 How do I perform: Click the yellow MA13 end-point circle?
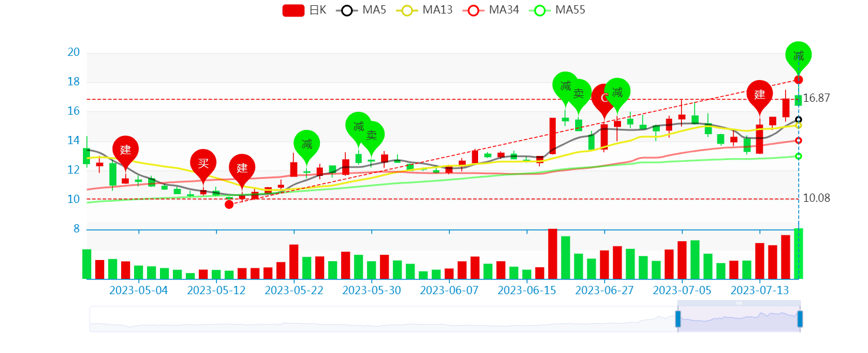coord(799,125)
